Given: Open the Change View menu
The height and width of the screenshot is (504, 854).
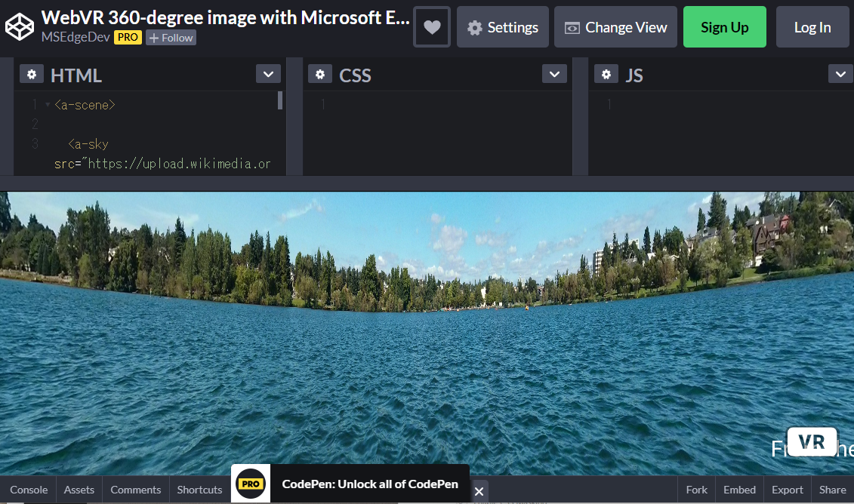Looking at the screenshot, I should [615, 27].
